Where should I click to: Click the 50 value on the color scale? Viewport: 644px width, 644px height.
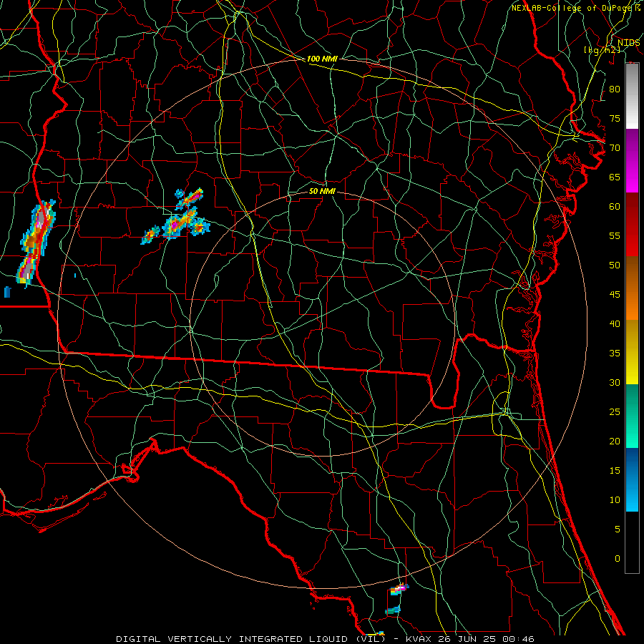615,265
